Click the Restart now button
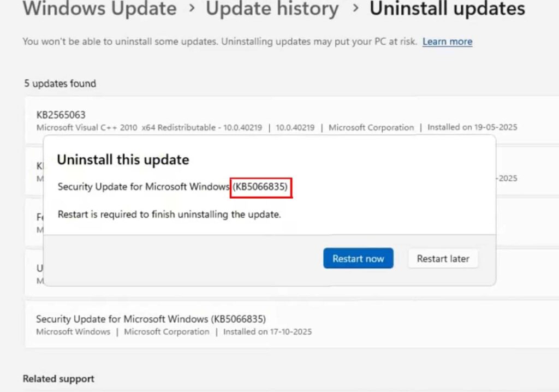Image resolution: width=559 pixels, height=392 pixels. point(358,258)
